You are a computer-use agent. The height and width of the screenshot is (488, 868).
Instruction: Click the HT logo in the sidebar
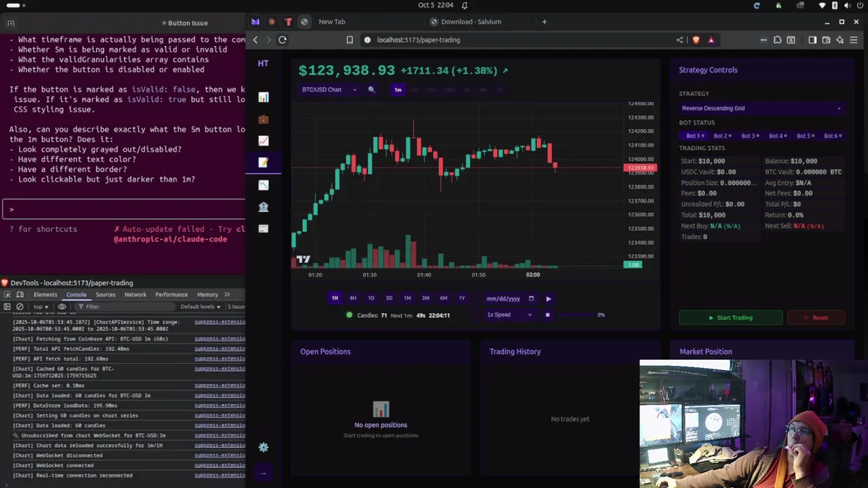point(263,63)
